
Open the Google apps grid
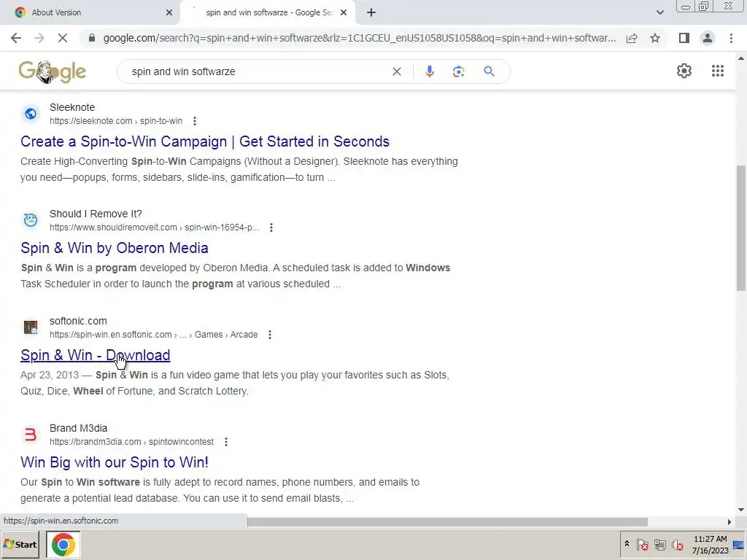(718, 71)
